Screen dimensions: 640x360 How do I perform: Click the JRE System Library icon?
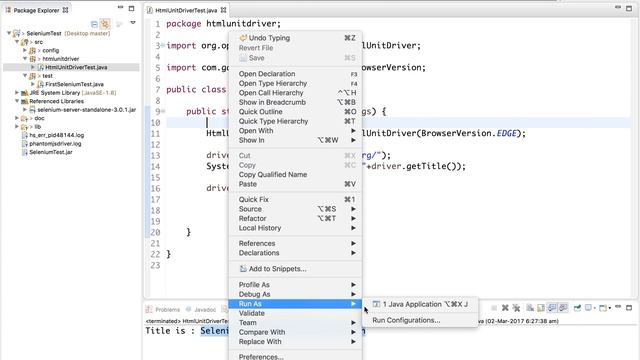pos(24,93)
